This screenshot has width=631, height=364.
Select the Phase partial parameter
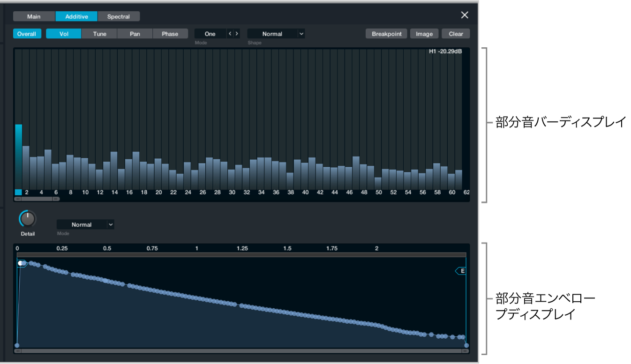pyautogui.click(x=170, y=34)
